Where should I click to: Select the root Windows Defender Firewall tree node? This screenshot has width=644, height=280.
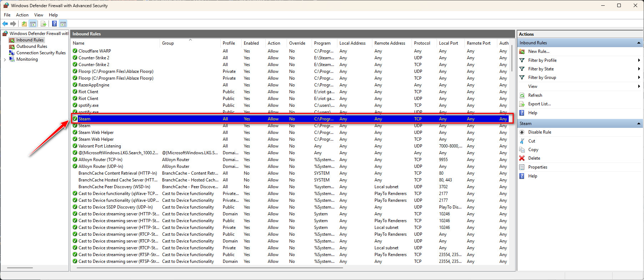point(39,34)
